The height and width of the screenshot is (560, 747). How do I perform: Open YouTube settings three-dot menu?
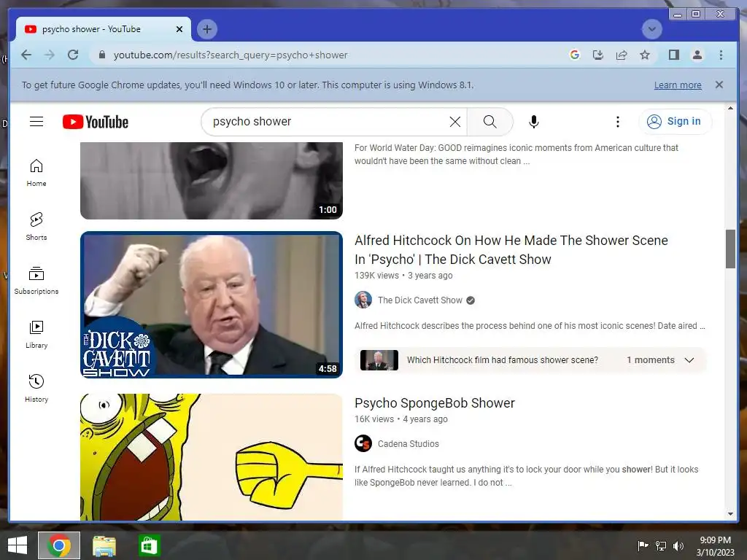[x=617, y=122]
